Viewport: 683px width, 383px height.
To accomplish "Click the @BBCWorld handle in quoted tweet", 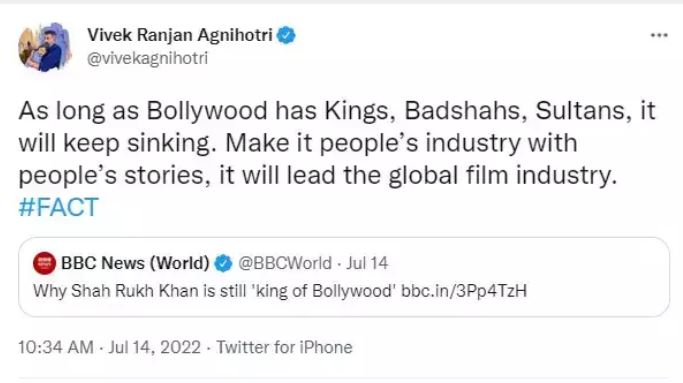I will tap(284, 263).
